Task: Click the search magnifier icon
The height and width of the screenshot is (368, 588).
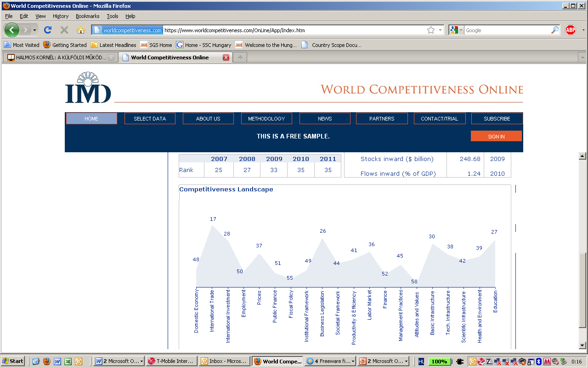Action: pyautogui.click(x=555, y=30)
